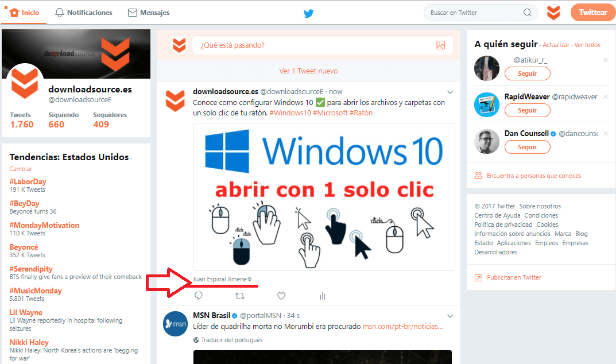This screenshot has width=616, height=364.
Task: Open profile avatar menu in top bar
Action: [553, 13]
